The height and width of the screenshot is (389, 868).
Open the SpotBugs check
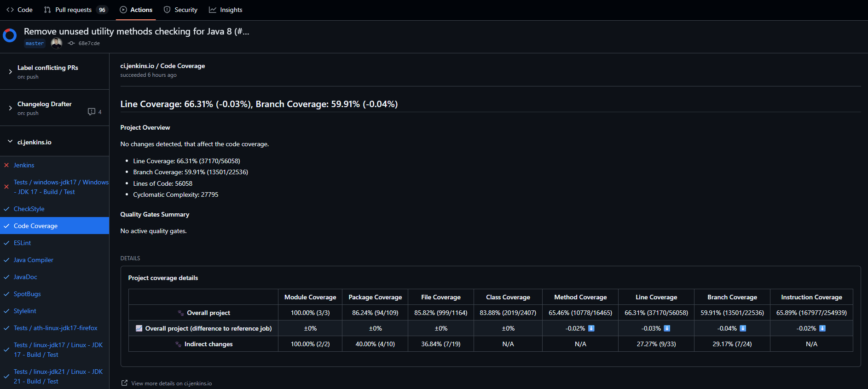[x=27, y=294]
